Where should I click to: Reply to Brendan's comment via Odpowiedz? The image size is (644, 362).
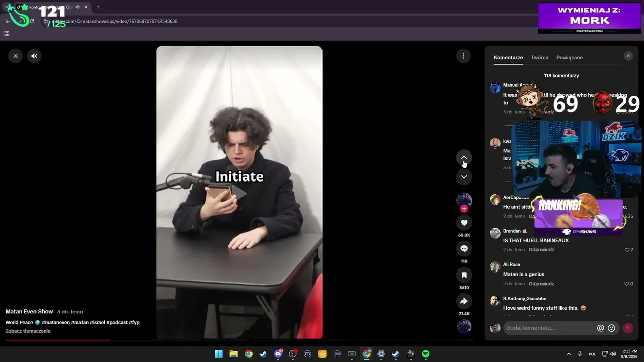541,250
